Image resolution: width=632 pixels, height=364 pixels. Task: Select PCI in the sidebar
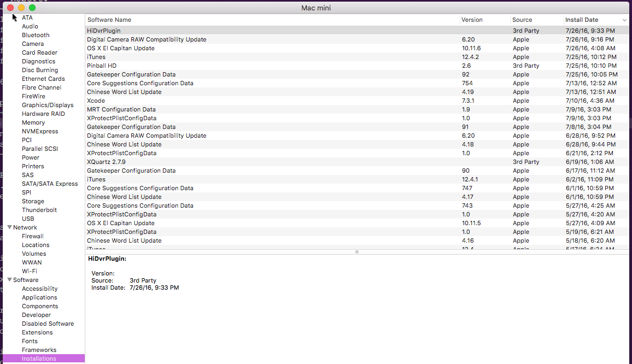click(x=27, y=140)
